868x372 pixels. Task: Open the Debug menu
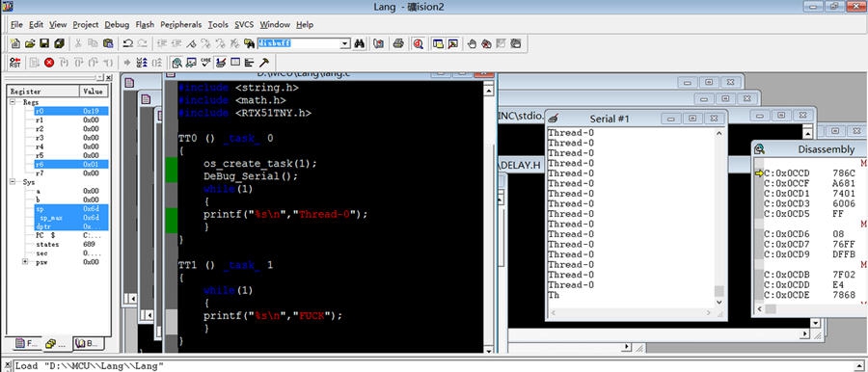[x=117, y=25]
